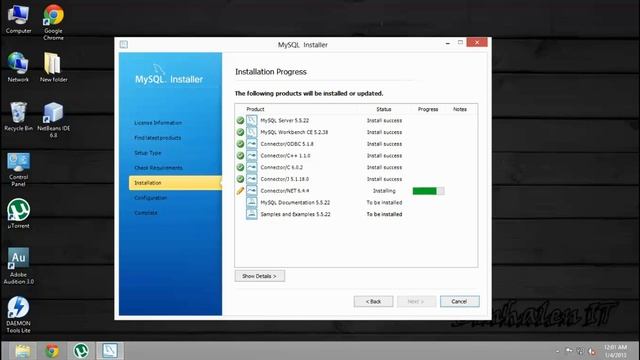Click the system tray flag icon
640x360 pixels.
tap(569, 351)
